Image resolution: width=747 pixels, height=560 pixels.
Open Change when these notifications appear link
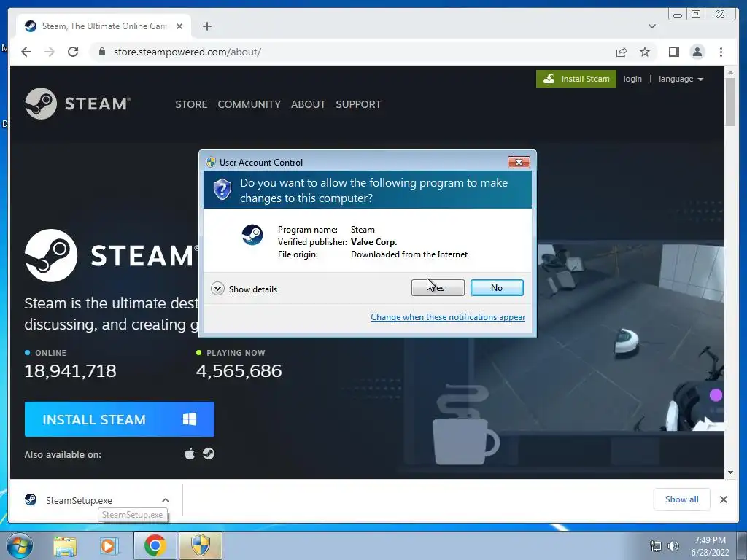coord(448,317)
